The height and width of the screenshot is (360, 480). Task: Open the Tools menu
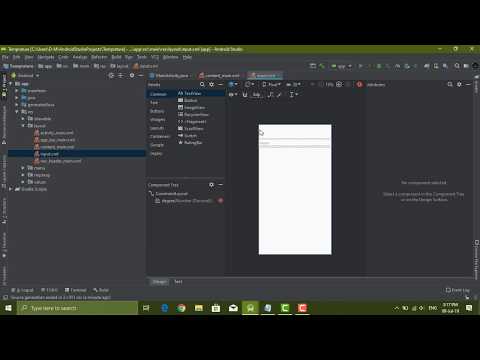click(142, 57)
